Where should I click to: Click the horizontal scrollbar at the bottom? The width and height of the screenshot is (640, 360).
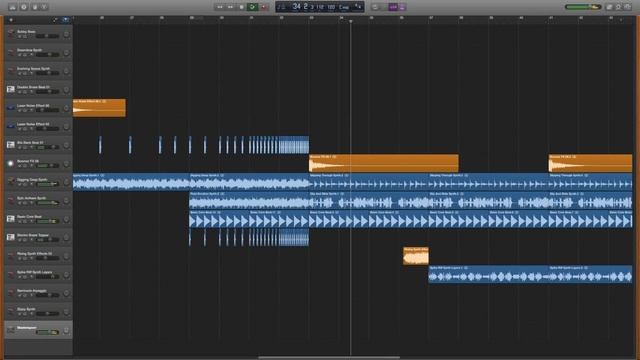pyautogui.click(x=329, y=358)
